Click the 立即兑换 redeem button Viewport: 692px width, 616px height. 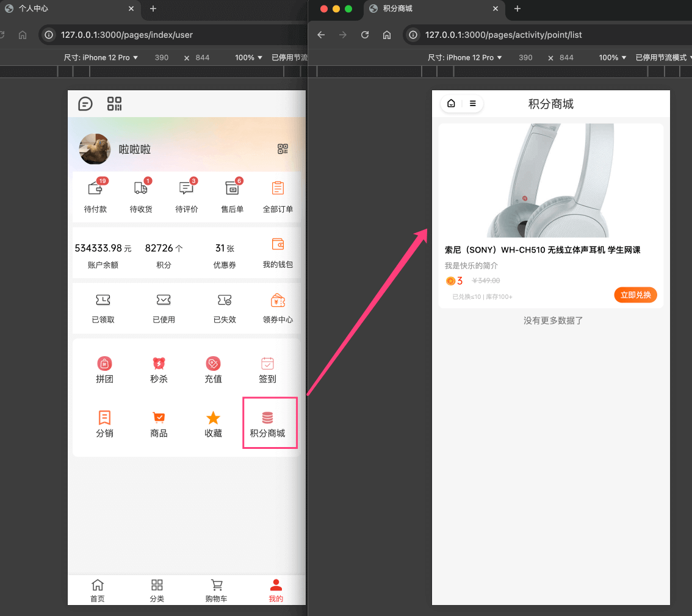pyautogui.click(x=635, y=295)
